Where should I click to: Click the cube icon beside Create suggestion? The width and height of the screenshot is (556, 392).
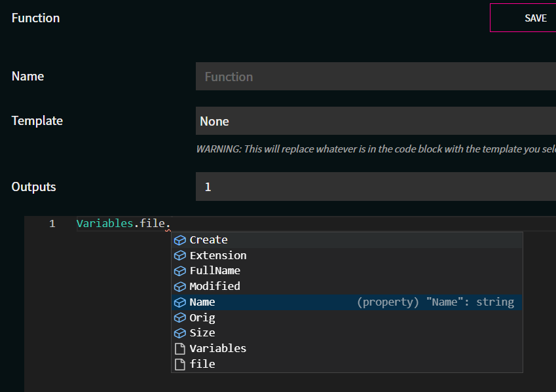click(x=180, y=240)
